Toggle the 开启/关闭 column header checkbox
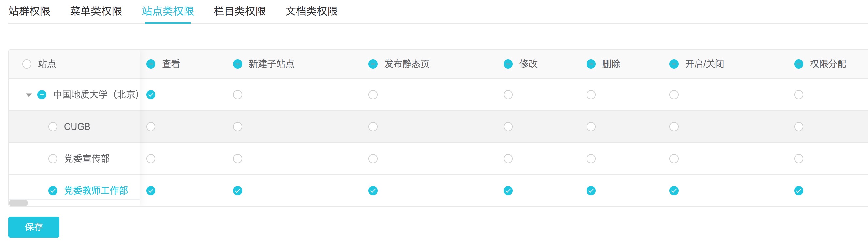 click(x=674, y=64)
